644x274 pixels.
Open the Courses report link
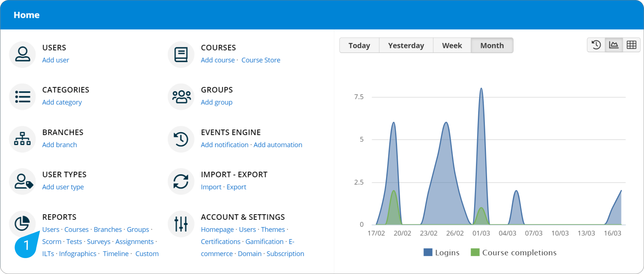coord(76,229)
